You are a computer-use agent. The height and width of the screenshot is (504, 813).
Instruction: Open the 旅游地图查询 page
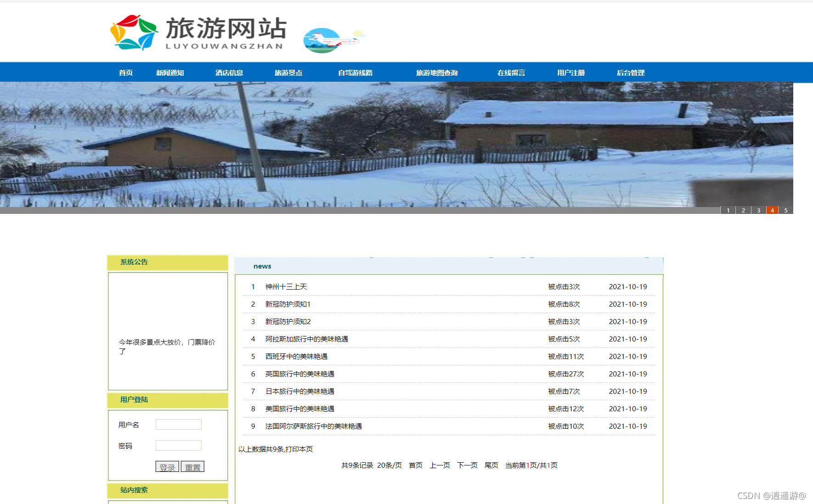point(437,73)
